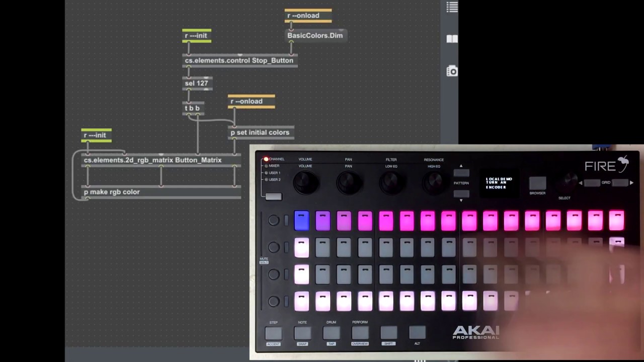Click the blue pad in the Fire's top row
Screen dimensions: 644x362
coord(301,221)
